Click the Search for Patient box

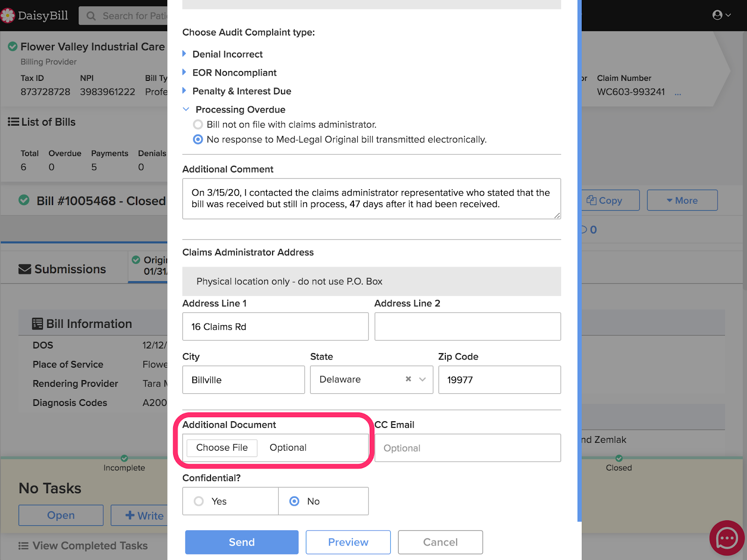click(124, 16)
